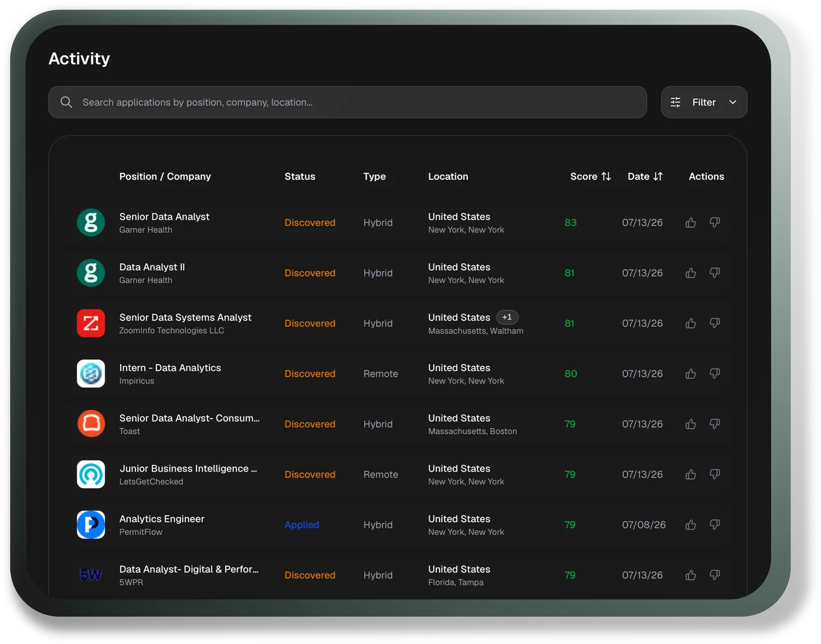This screenshot has width=821, height=644.
Task: Click the PermitFlow logo
Action: 91,525
